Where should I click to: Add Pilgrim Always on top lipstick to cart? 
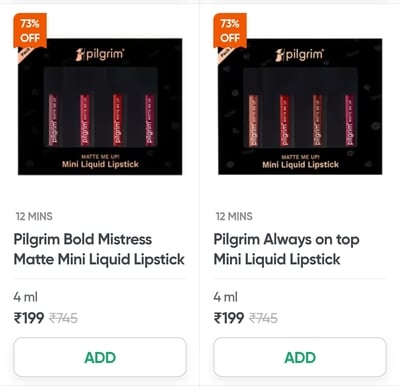300,357
